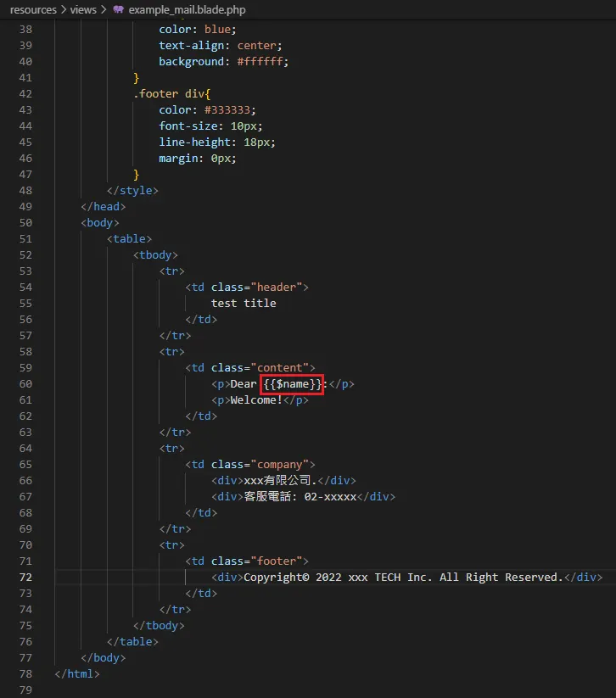Click the "footer" class value
The image size is (616, 698).
277,561
